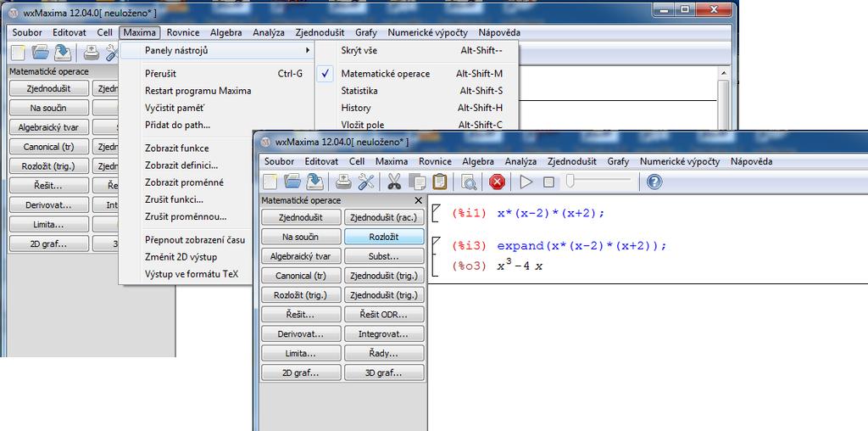Click the Cut scissors icon
Image resolution: width=868 pixels, height=431 pixels.
pos(394,182)
